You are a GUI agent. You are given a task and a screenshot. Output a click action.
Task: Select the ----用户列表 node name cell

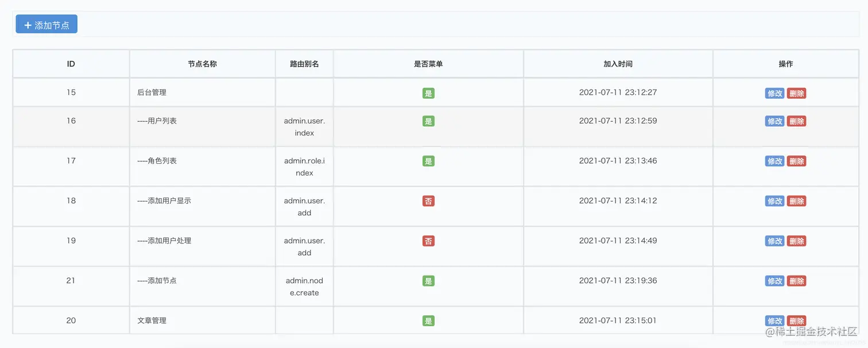[x=202, y=126]
